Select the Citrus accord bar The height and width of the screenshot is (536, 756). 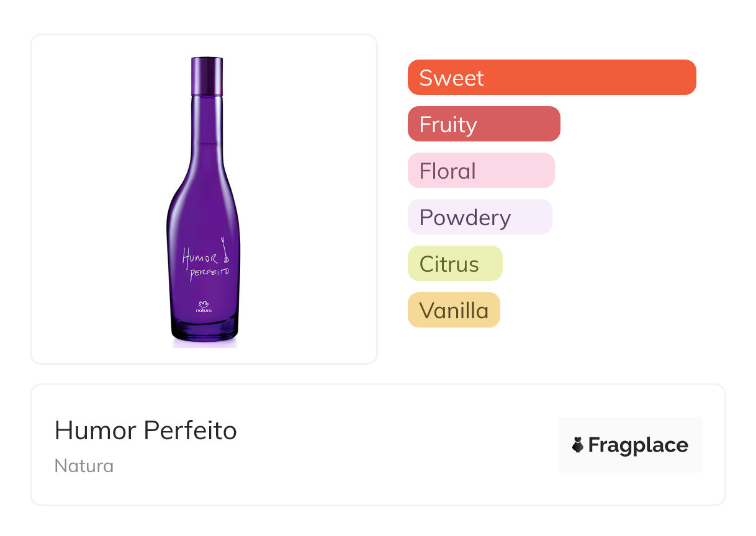pyautogui.click(x=455, y=264)
